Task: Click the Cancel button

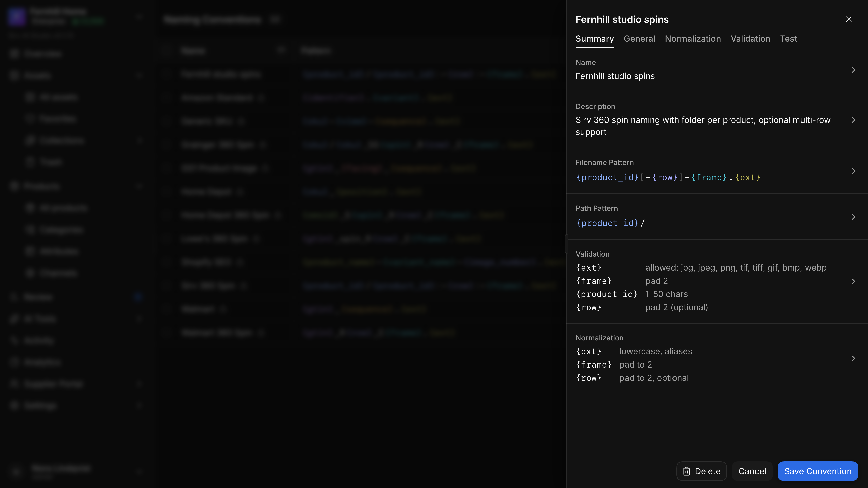Action: point(752,471)
